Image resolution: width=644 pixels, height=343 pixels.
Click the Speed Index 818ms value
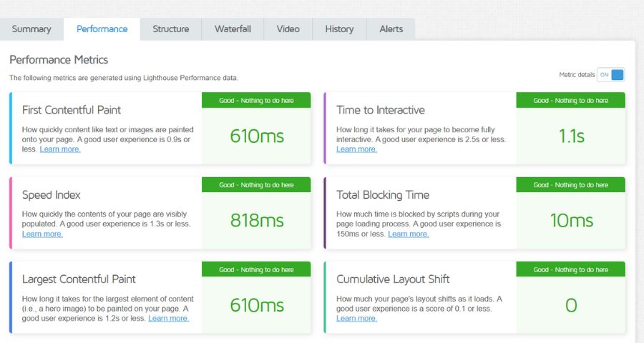click(x=257, y=221)
